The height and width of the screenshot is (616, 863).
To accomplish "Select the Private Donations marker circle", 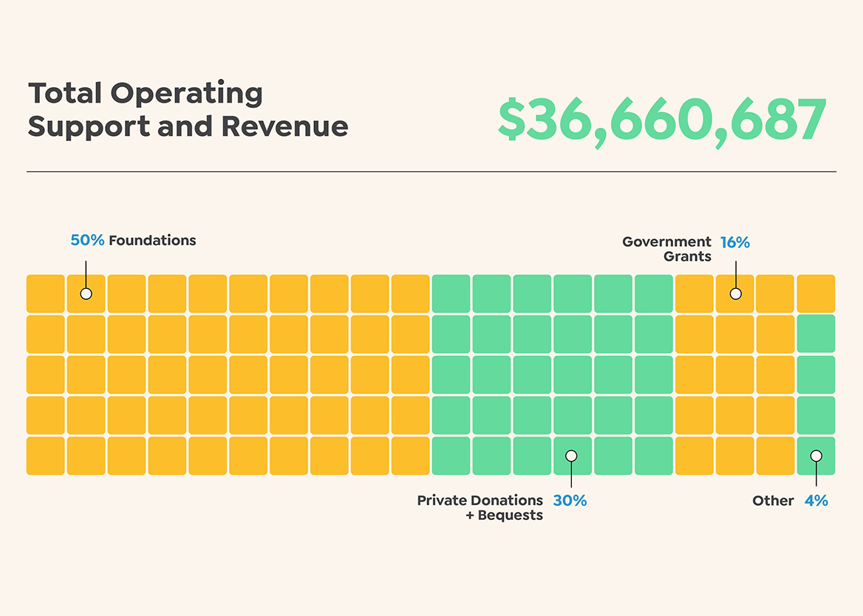I will pyautogui.click(x=571, y=456).
